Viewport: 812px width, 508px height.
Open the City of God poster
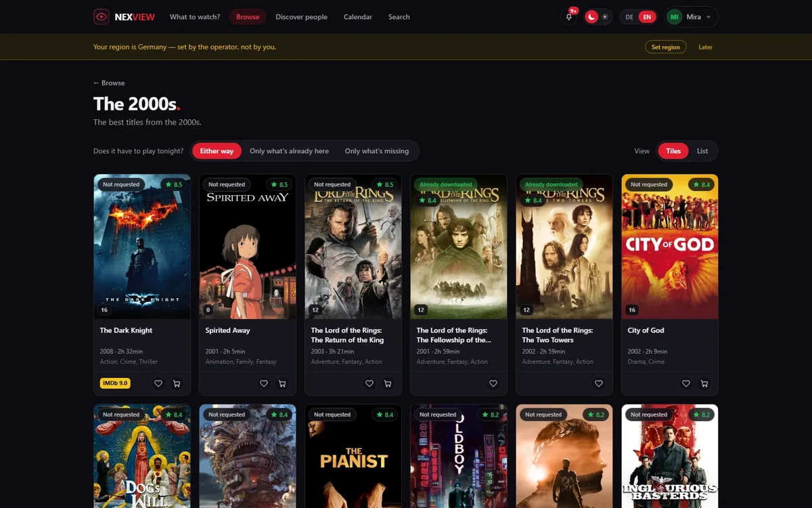point(670,247)
